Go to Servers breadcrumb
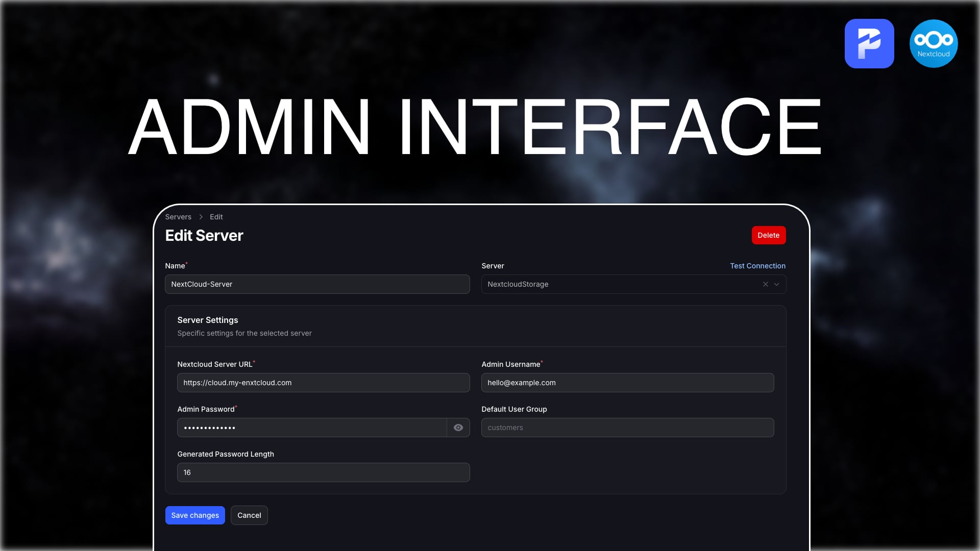This screenshot has width=980, height=551. [x=178, y=217]
